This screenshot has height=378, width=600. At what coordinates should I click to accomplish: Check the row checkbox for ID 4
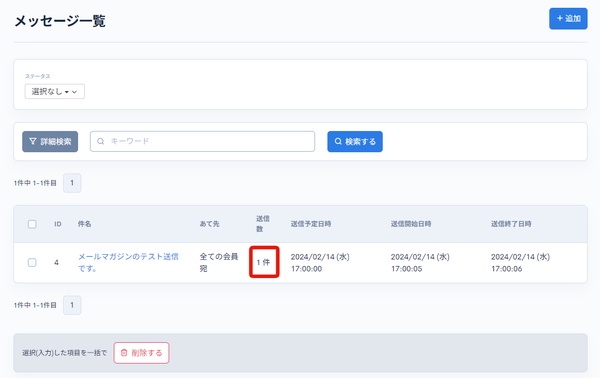tap(32, 262)
